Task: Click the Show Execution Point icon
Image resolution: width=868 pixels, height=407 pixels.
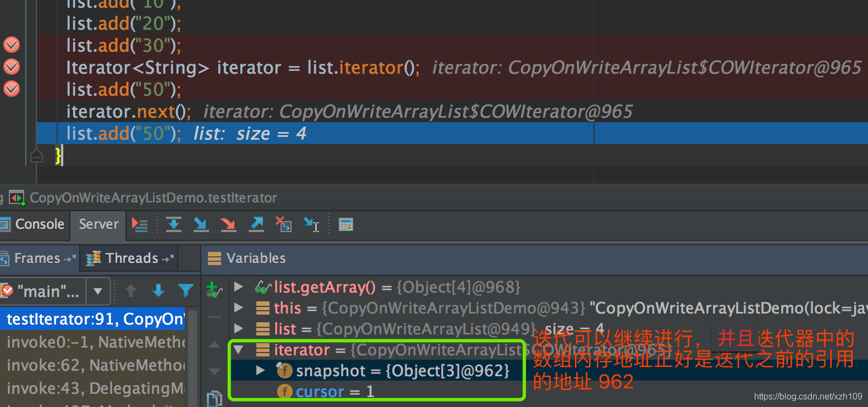Action: [x=140, y=224]
